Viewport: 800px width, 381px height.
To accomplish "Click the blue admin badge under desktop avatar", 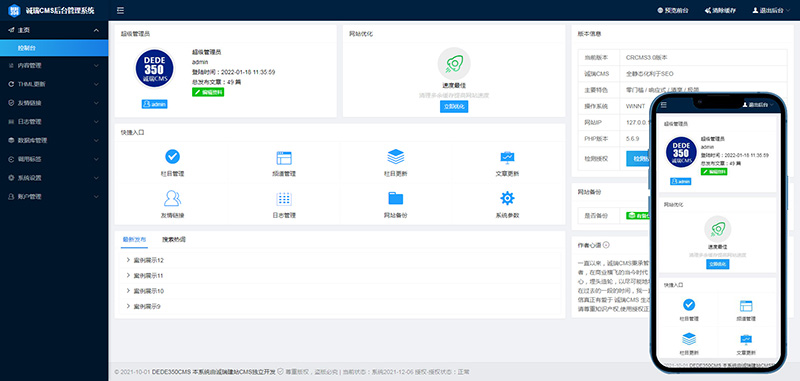I will pos(155,104).
